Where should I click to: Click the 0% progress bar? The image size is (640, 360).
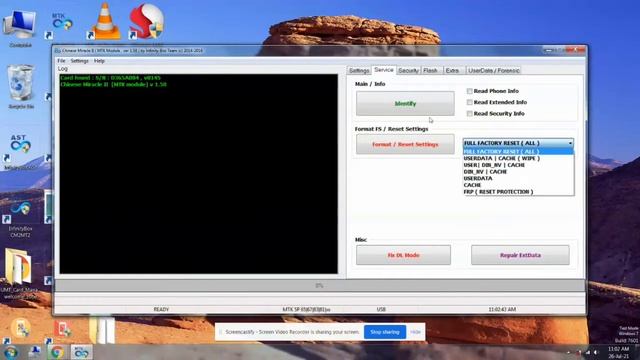click(320, 285)
